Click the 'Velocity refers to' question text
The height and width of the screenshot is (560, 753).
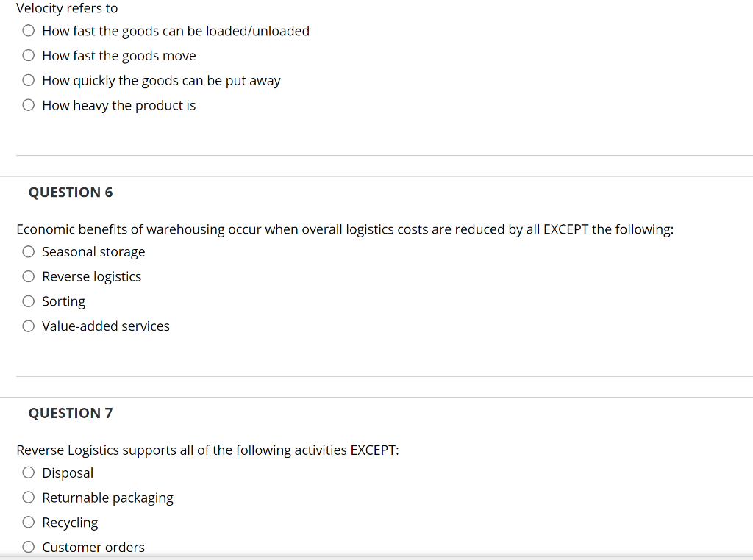point(67,9)
